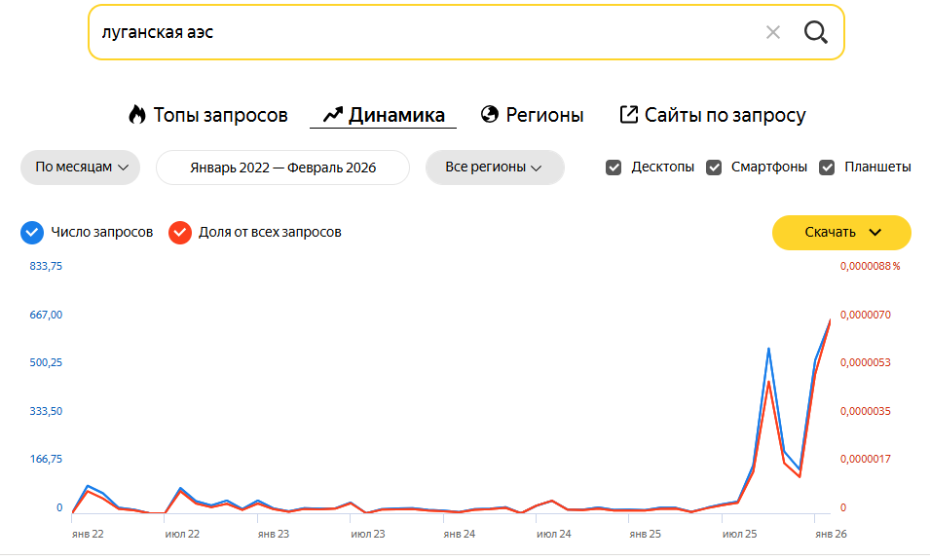
Task: Switch to the Топы запросов tab
Action: click(220, 115)
